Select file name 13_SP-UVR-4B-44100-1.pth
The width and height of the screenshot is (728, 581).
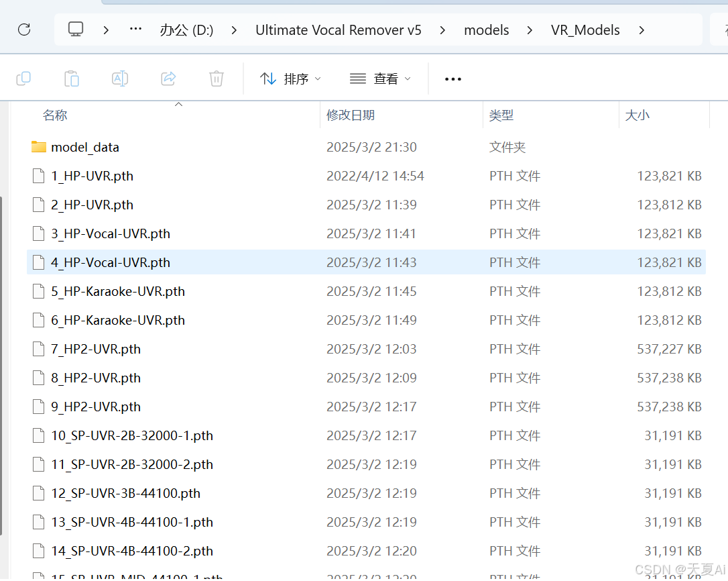pyautogui.click(x=132, y=522)
